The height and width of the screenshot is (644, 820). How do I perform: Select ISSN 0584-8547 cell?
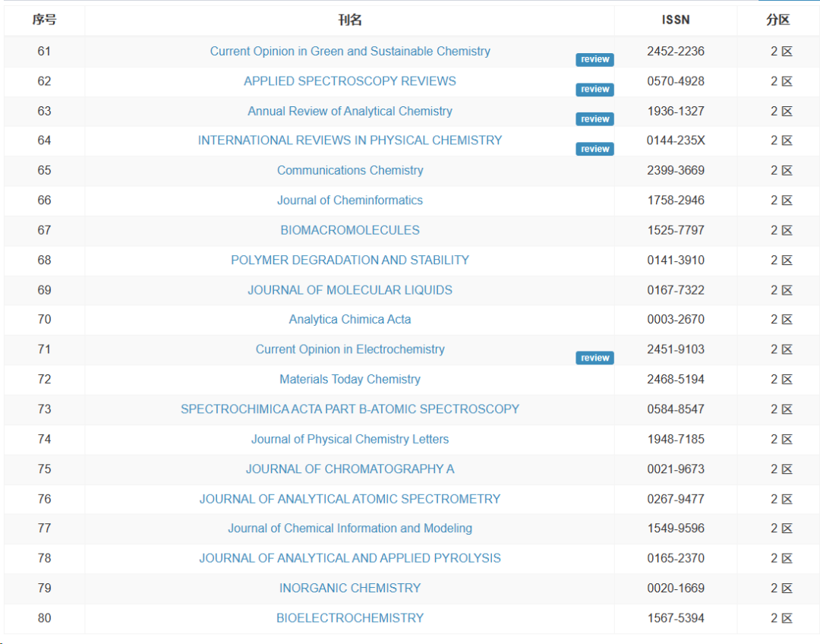pyautogui.click(x=676, y=409)
